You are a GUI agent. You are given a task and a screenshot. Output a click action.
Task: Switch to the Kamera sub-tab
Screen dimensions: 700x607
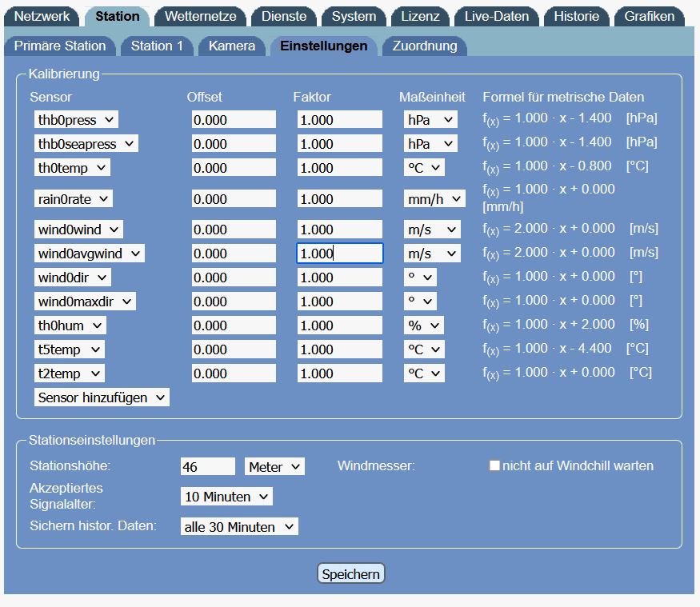pos(231,46)
